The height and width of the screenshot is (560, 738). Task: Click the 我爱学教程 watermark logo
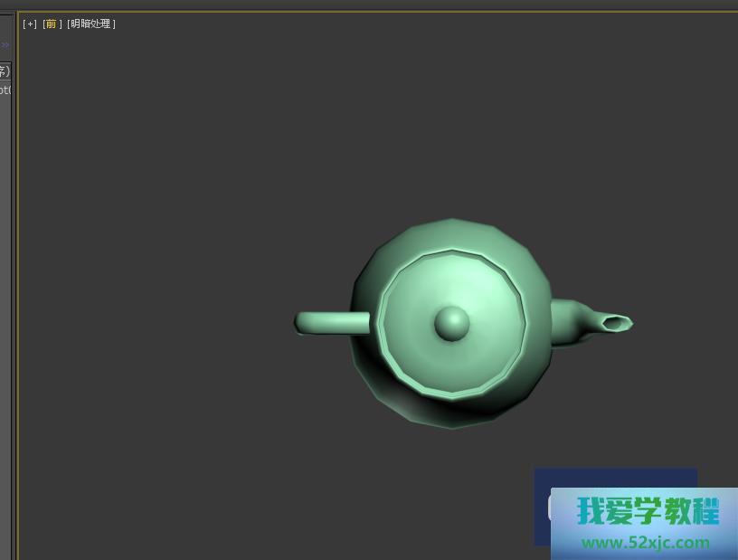click(648, 512)
